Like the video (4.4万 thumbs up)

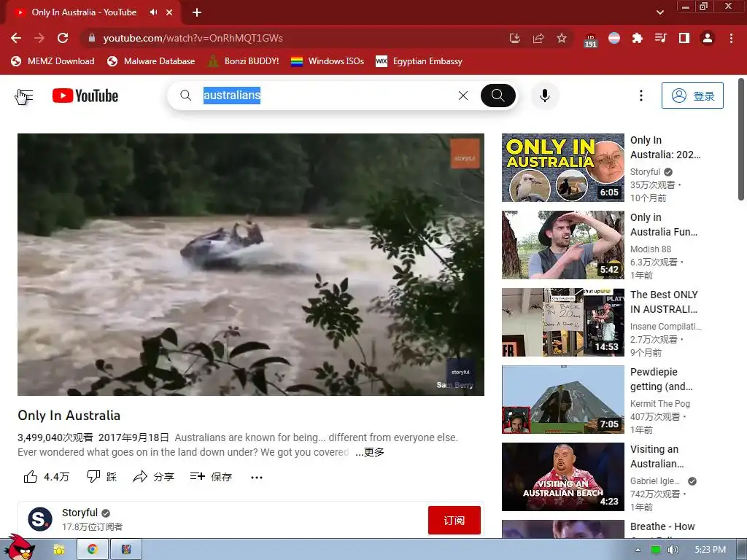tap(46, 477)
